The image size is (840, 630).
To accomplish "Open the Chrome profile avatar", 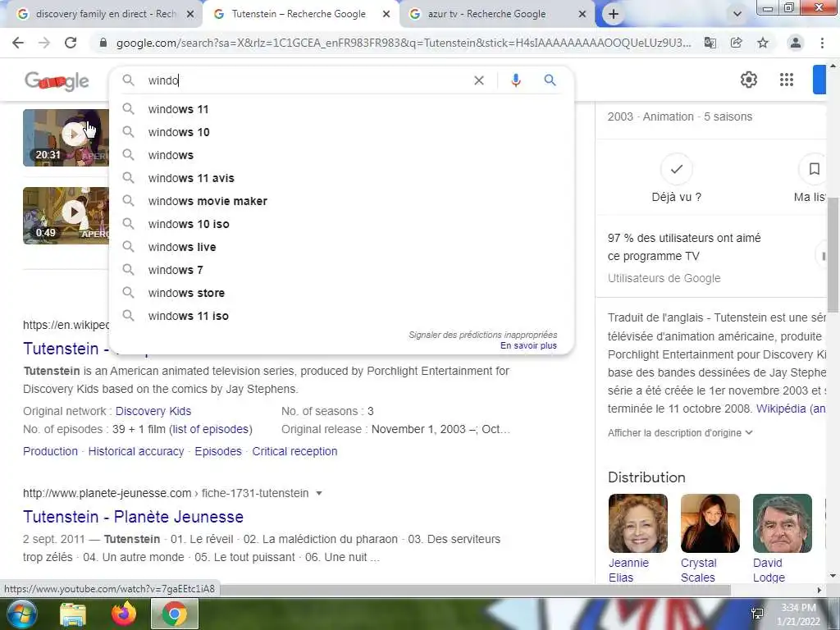I will point(796,43).
